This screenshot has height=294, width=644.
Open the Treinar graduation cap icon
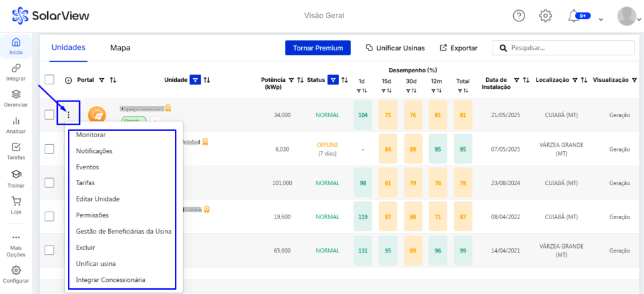[x=16, y=174]
